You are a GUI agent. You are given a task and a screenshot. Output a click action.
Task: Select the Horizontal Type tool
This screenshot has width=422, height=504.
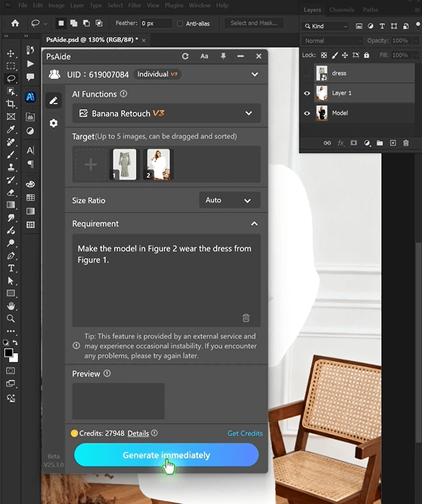tap(11, 268)
